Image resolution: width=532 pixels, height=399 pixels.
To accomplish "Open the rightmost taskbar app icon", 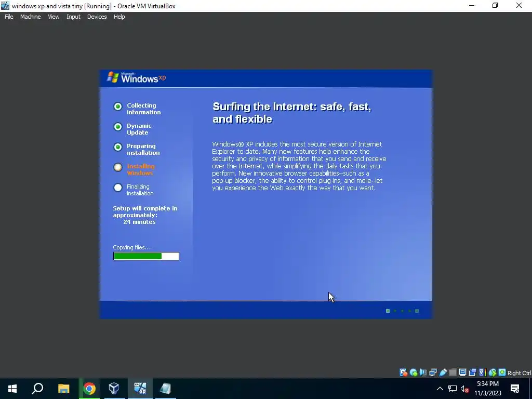I will click(x=165, y=389).
